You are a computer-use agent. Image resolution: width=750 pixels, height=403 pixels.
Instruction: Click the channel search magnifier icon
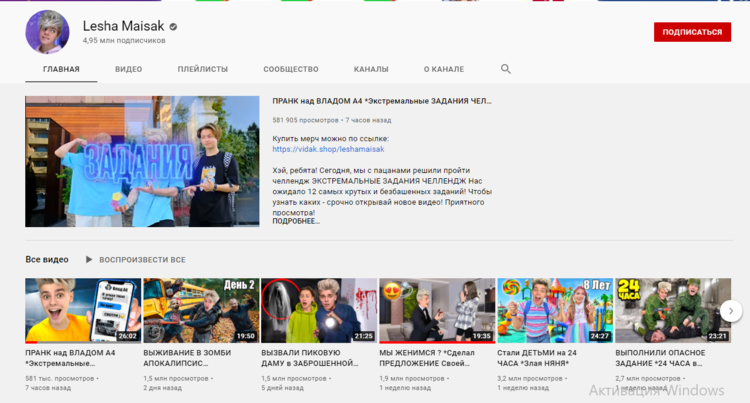point(505,69)
